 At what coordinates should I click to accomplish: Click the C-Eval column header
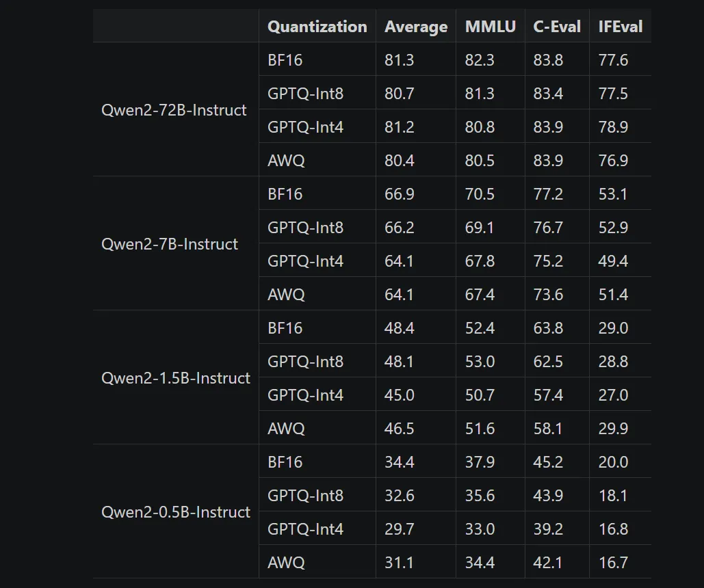[x=557, y=27]
